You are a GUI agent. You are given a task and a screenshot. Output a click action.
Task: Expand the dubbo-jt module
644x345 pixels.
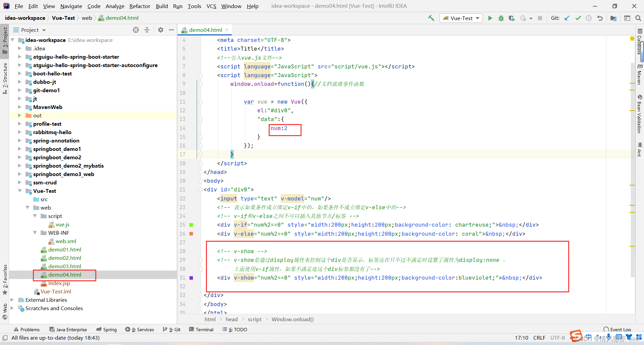tap(20, 82)
